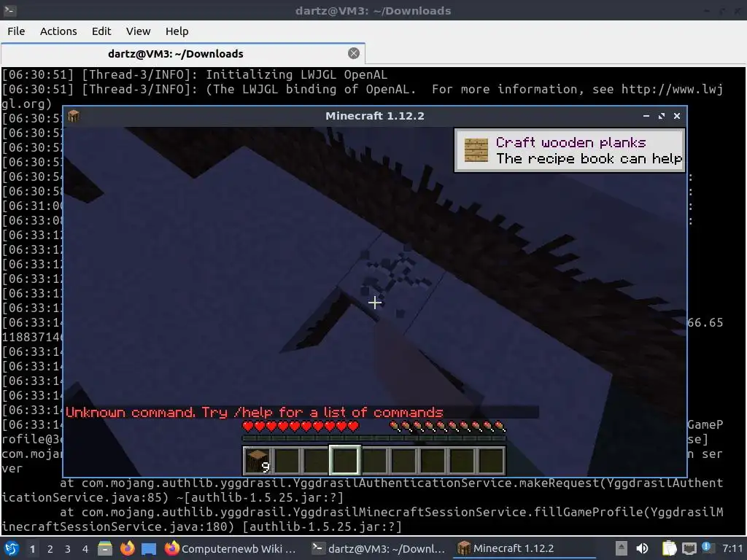The width and height of the screenshot is (747, 560).
Task: Open the volume control speaker icon
Action: tap(642, 548)
